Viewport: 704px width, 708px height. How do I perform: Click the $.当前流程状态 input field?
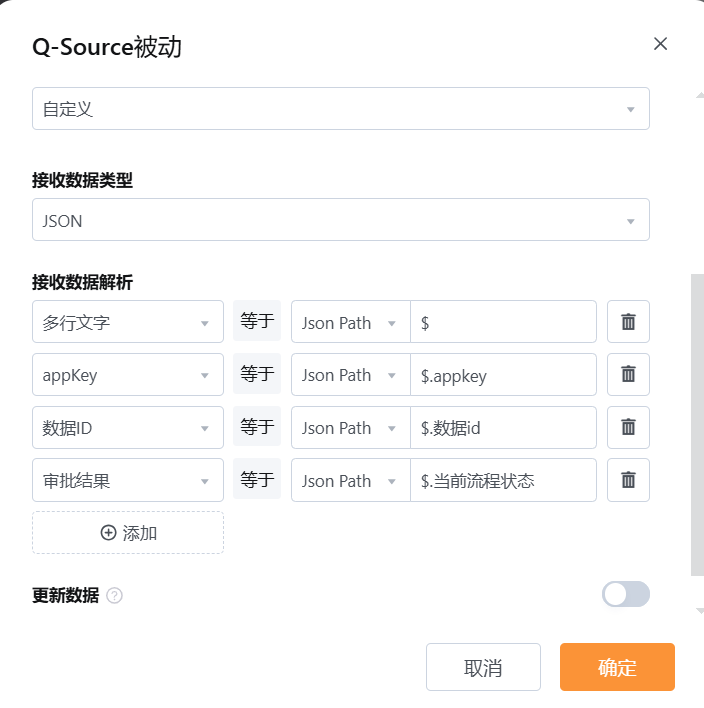pos(503,480)
